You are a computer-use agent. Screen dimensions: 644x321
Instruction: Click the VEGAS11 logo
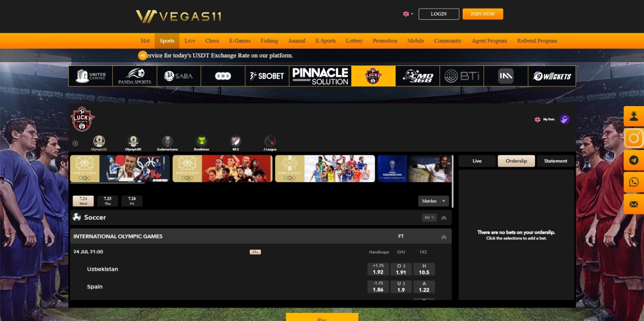(x=179, y=16)
